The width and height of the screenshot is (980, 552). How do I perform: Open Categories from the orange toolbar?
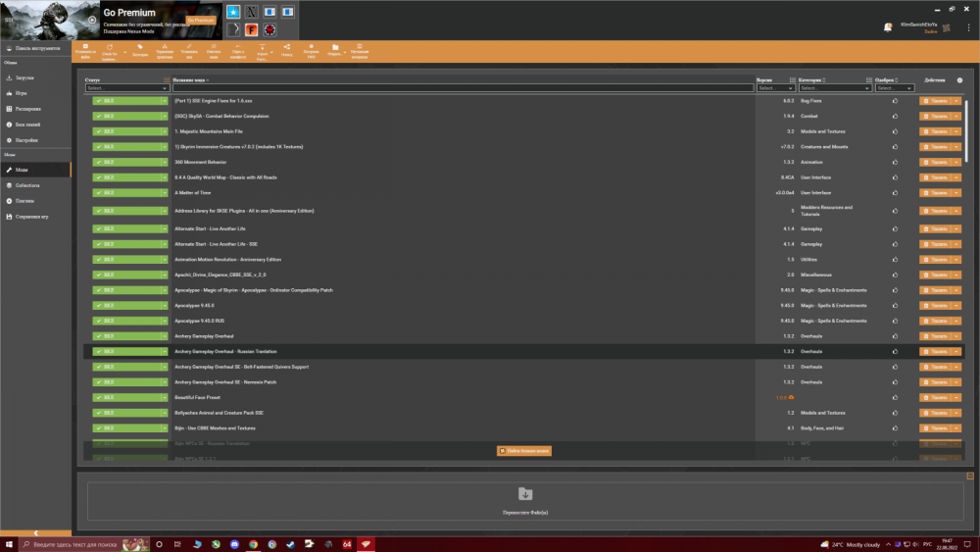140,51
